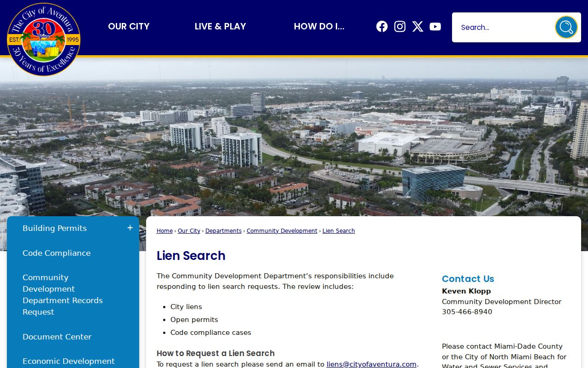Go to Our City breadcrumb
588x368 pixels.
[x=189, y=231]
